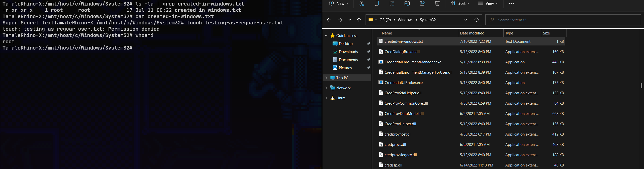Select CredentialEnrollmentManagerForUser.dll file
The image size is (644, 169).
pyautogui.click(x=471, y=72)
